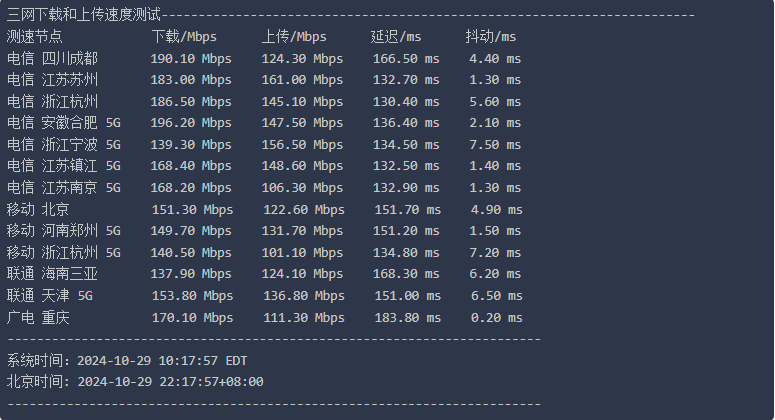Screen dimensions: 775x420
Task: Select 190.10 Mbps download value
Action: [191, 58]
